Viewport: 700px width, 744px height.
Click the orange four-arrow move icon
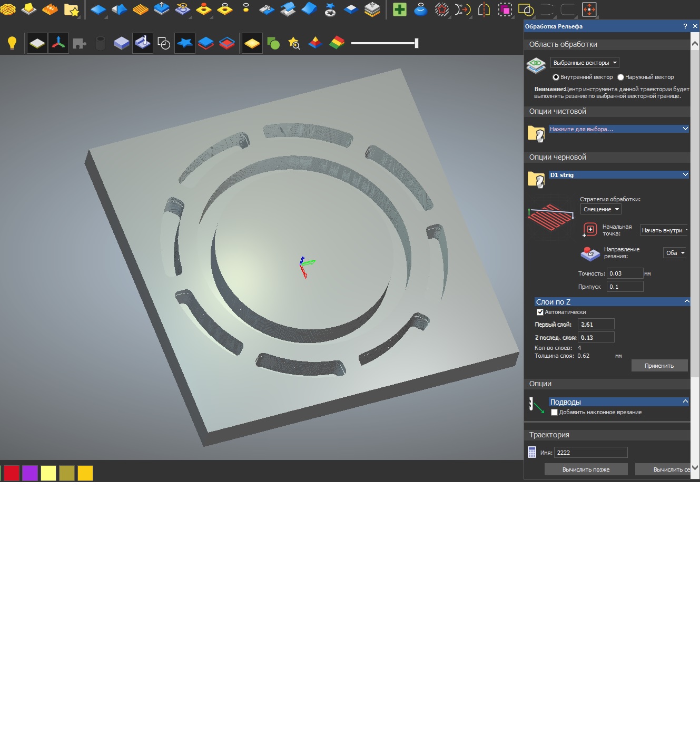pyautogui.click(x=589, y=9)
